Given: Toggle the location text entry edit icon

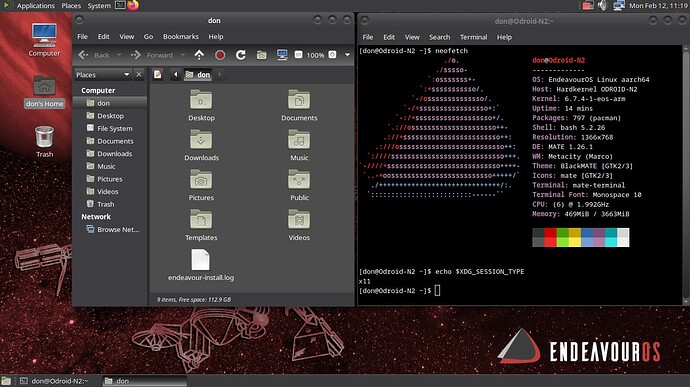Looking at the screenshot, I should click(x=158, y=74).
